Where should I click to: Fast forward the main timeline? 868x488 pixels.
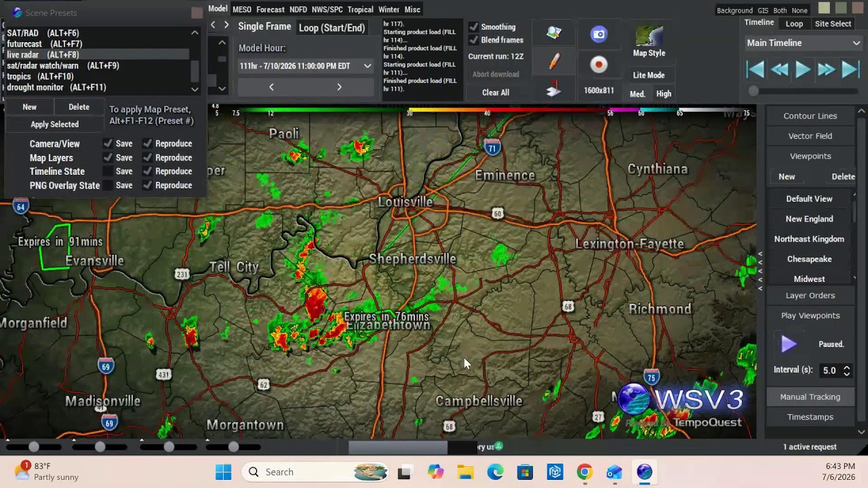(x=826, y=69)
